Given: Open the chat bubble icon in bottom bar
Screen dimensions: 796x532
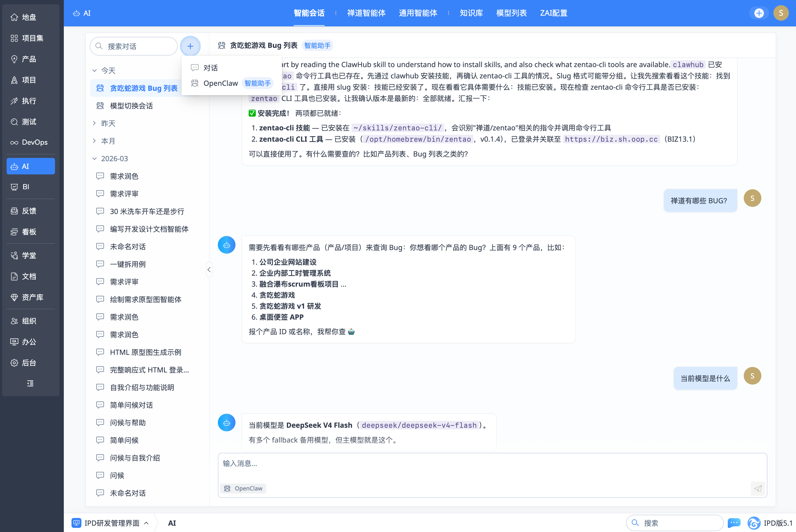Looking at the screenshot, I should click(734, 523).
